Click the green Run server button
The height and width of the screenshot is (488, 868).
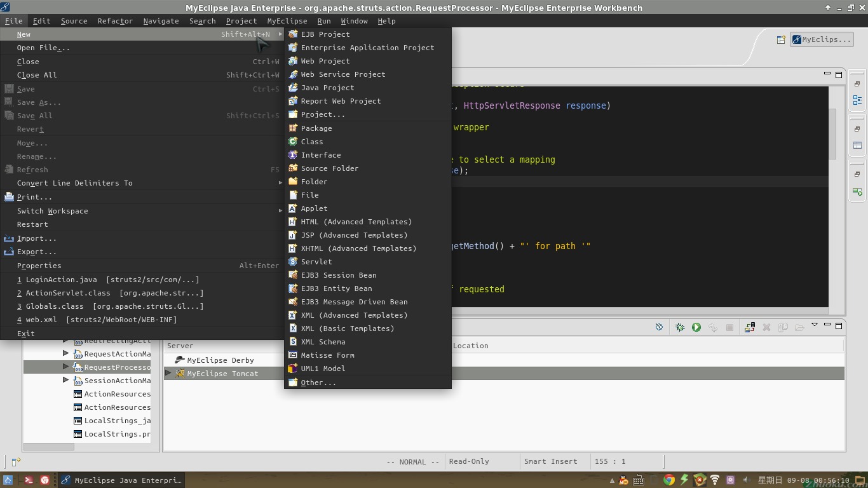(x=696, y=327)
